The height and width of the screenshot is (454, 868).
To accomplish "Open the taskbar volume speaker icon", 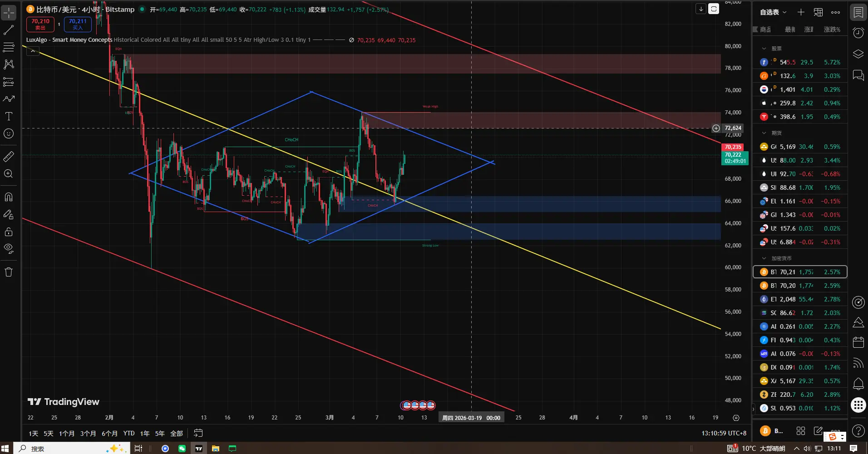I will [807, 449].
